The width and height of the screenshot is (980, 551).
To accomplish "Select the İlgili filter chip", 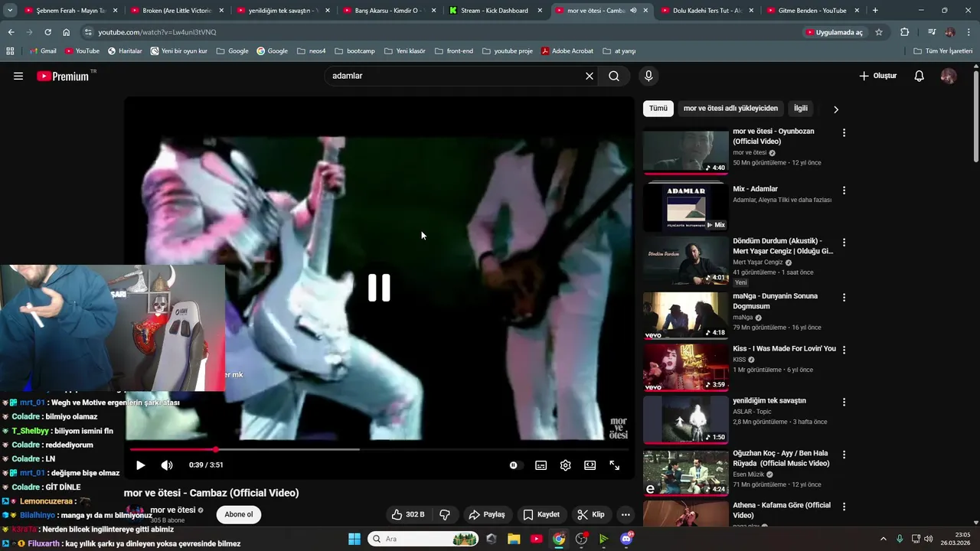I will point(801,109).
